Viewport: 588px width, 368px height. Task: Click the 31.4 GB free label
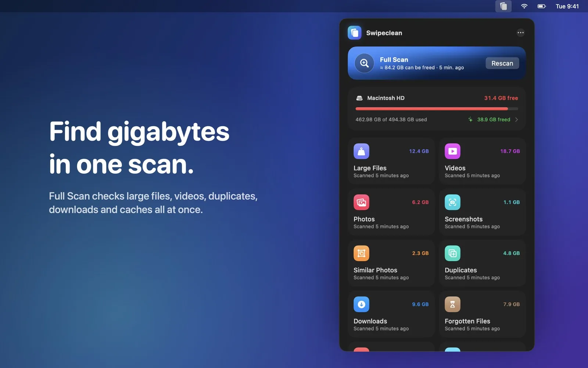pyautogui.click(x=501, y=98)
